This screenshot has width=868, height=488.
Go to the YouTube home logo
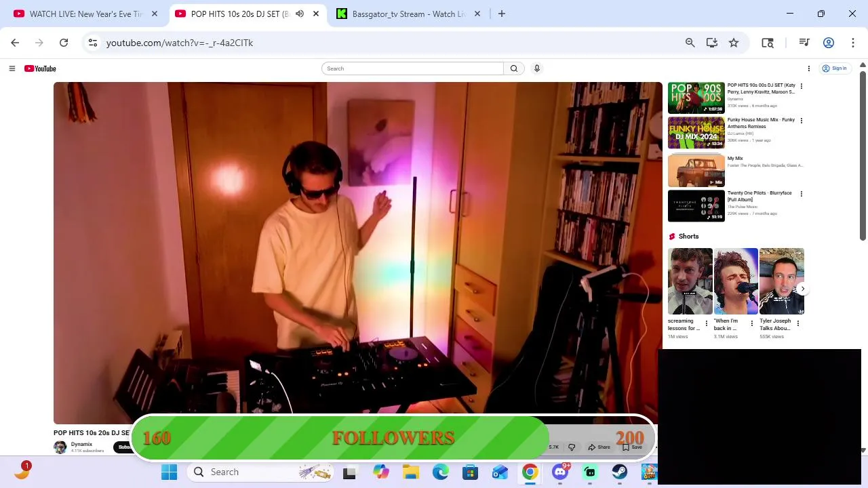click(x=40, y=68)
